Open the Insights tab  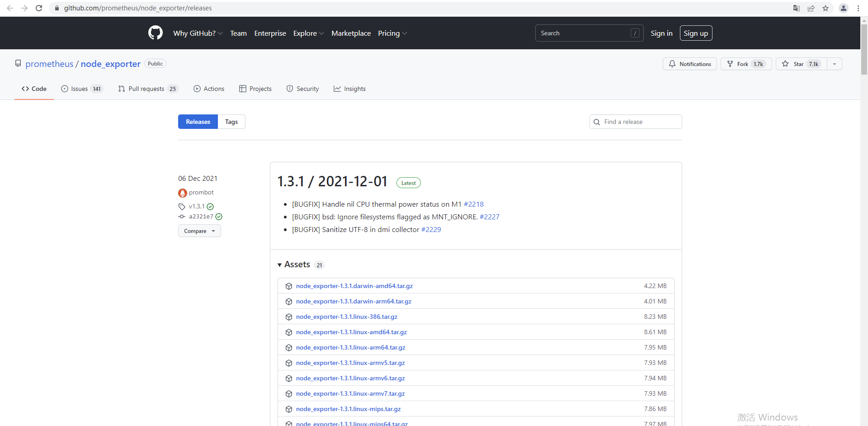click(349, 89)
